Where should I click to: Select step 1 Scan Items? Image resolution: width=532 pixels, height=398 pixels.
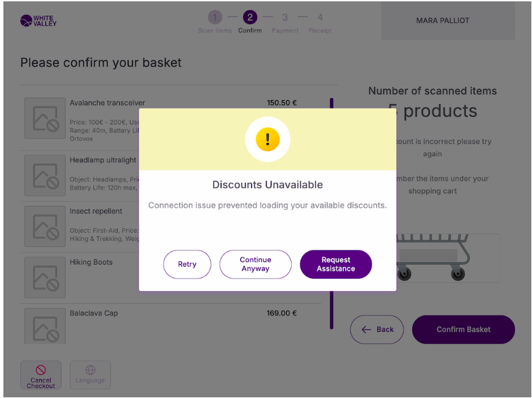215,18
